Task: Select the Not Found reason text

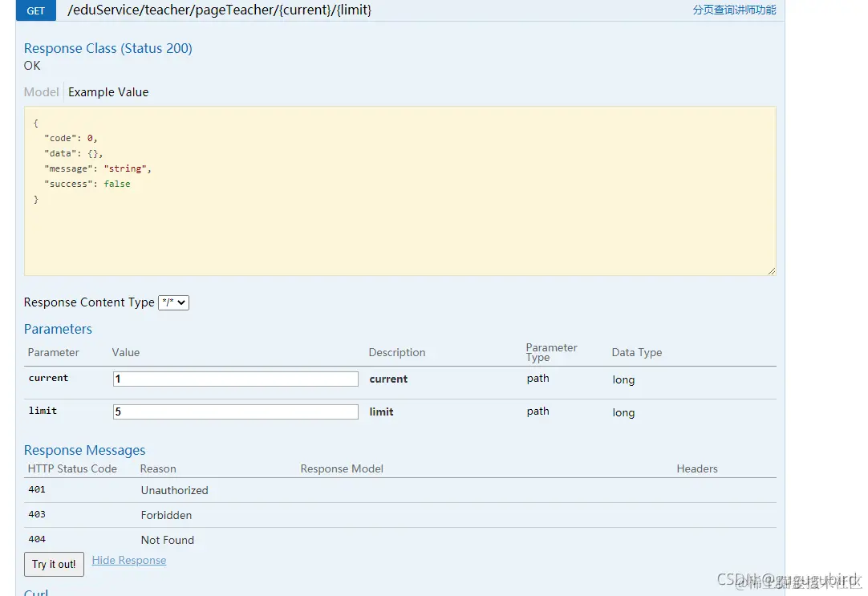Action: coord(167,540)
